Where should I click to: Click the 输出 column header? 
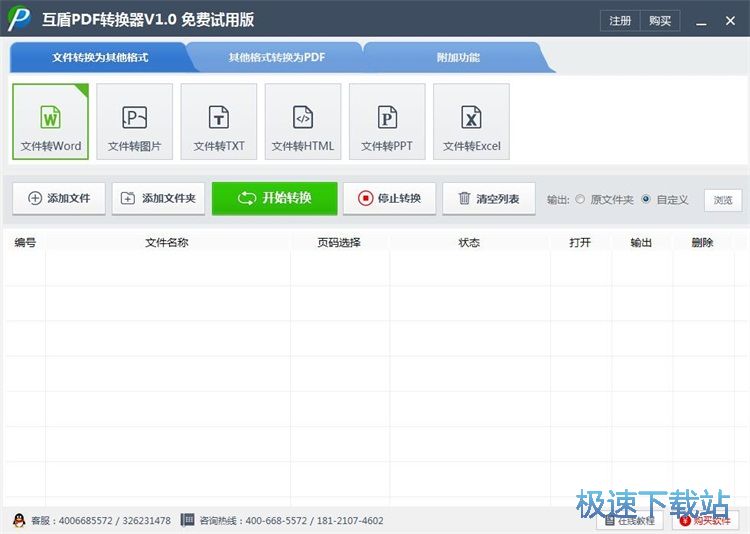641,243
